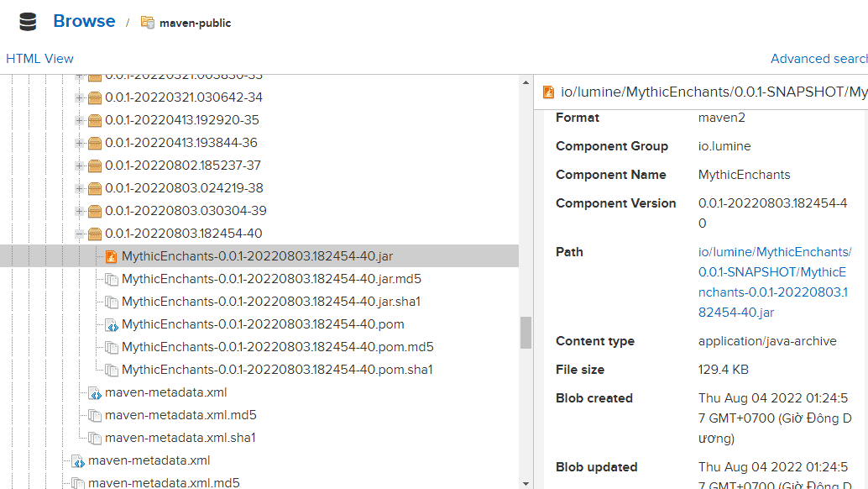Viewport: 868px width, 489px height.
Task: Open Advanced search link
Action: point(818,59)
